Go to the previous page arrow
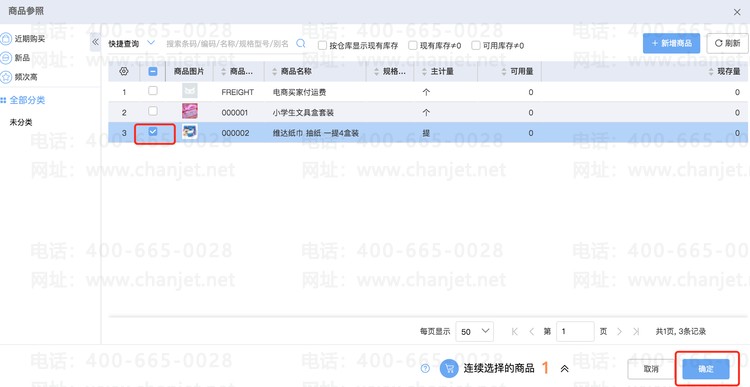Screen dimensions: 750x387 pyautogui.click(x=531, y=332)
